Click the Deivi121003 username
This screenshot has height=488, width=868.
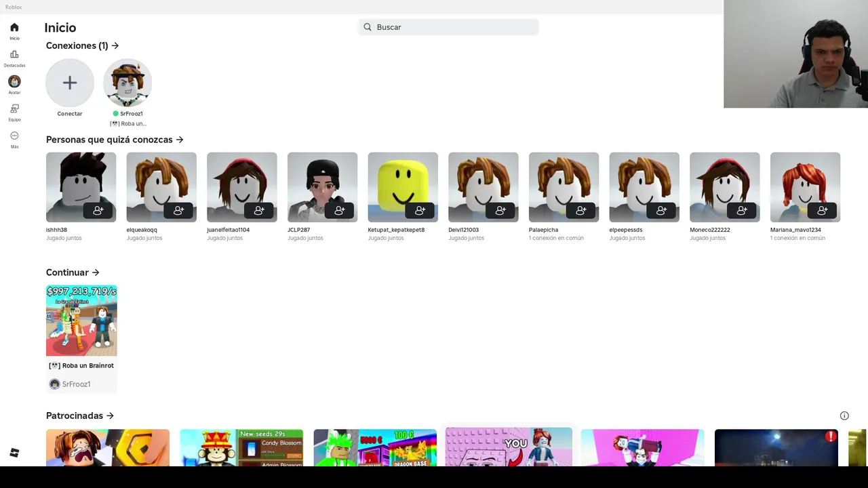point(463,230)
